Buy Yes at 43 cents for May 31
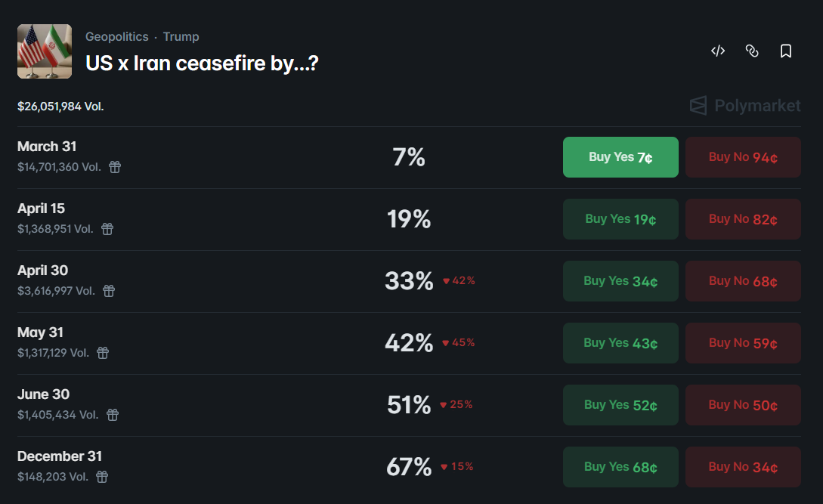This screenshot has height=504, width=823. tap(620, 342)
